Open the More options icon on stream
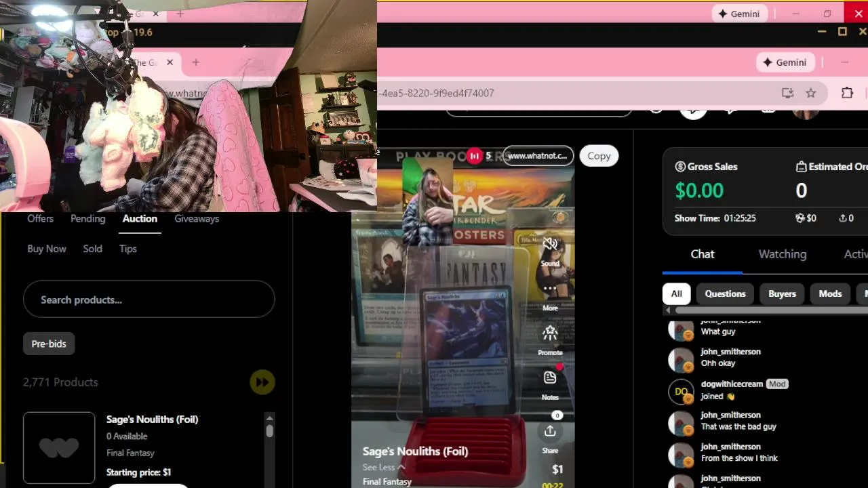 pyautogui.click(x=550, y=289)
